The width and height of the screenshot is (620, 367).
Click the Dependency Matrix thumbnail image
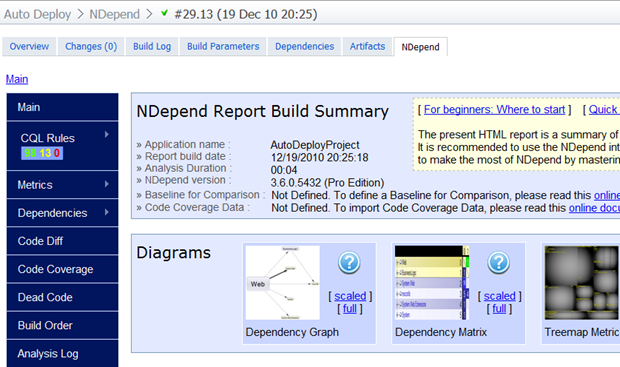(432, 283)
